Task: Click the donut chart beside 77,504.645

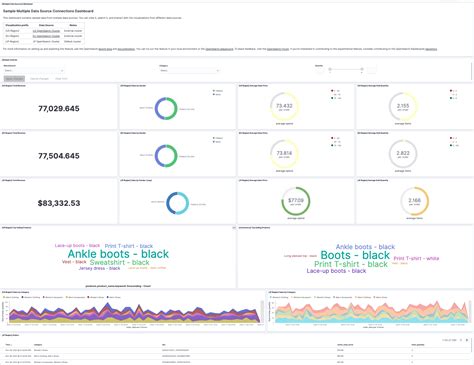Action: [166, 156]
